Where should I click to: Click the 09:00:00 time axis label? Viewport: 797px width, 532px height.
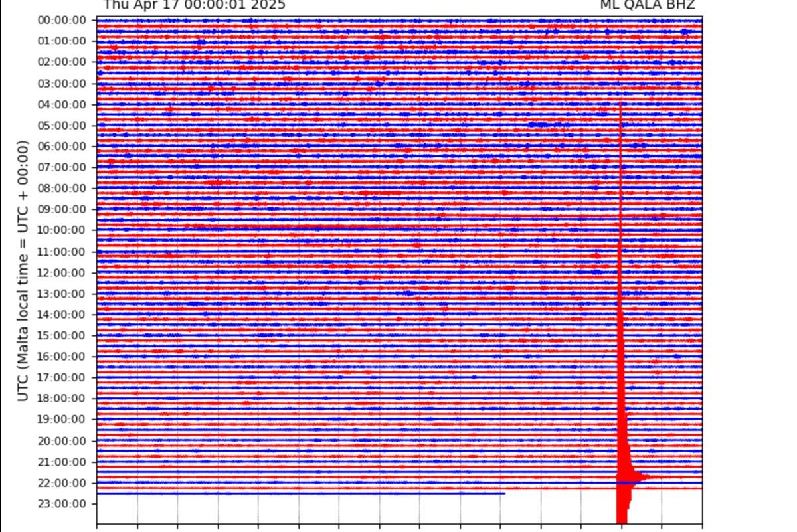pos(62,209)
